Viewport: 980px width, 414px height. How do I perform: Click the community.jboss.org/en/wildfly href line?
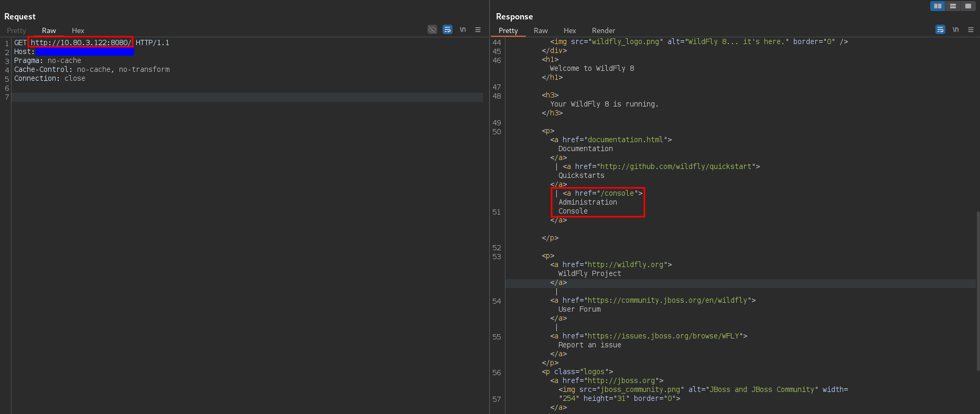click(x=653, y=300)
